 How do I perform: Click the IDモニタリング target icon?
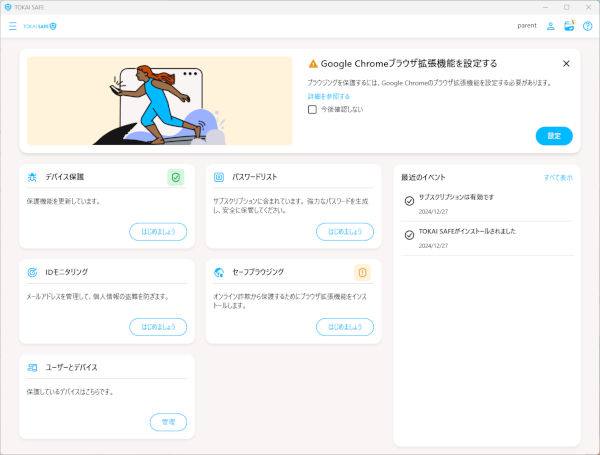pyautogui.click(x=32, y=272)
